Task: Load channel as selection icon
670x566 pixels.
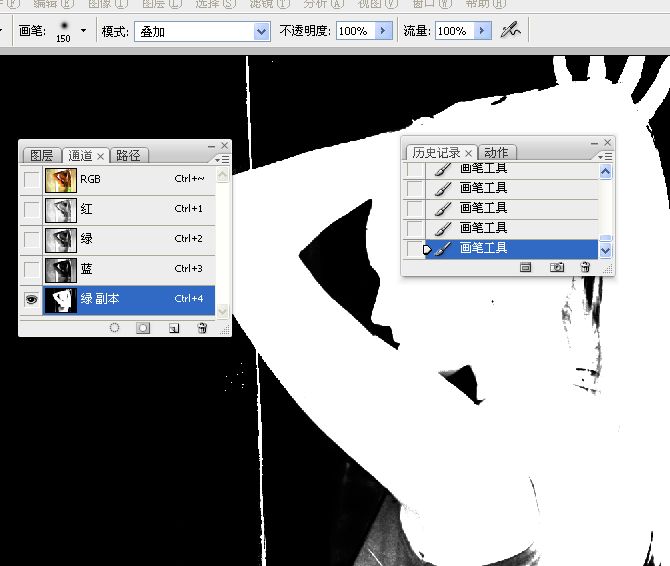Action: pos(114,328)
